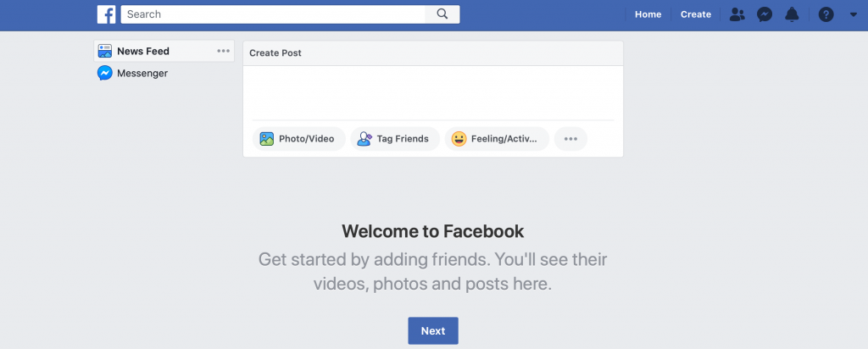Click the Messenger sidebar icon

click(104, 73)
